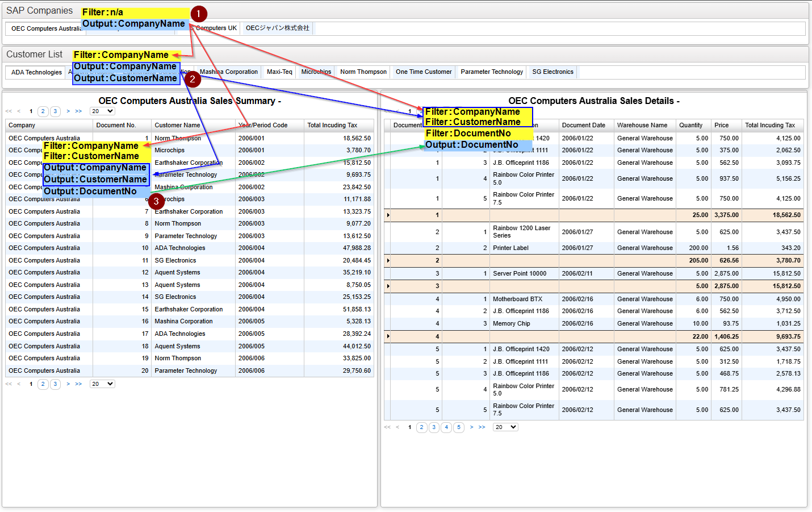The image size is (812, 512).
Task: Click the 1,031.25 total in Sales Details
Action: point(788,324)
